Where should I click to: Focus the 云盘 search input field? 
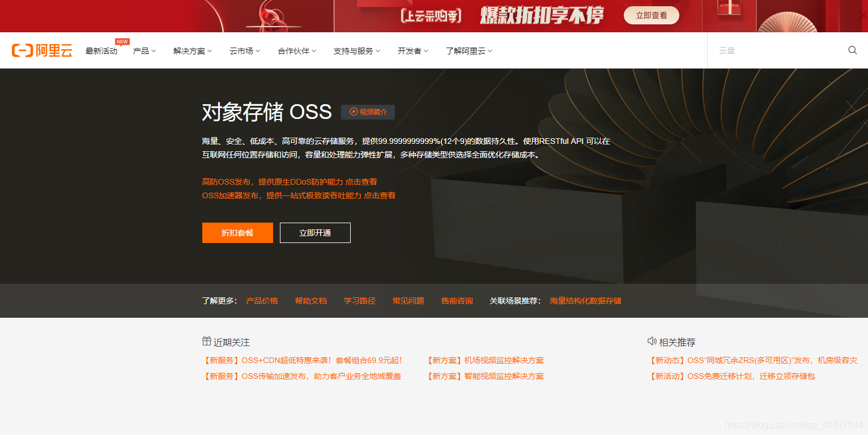tap(776, 50)
